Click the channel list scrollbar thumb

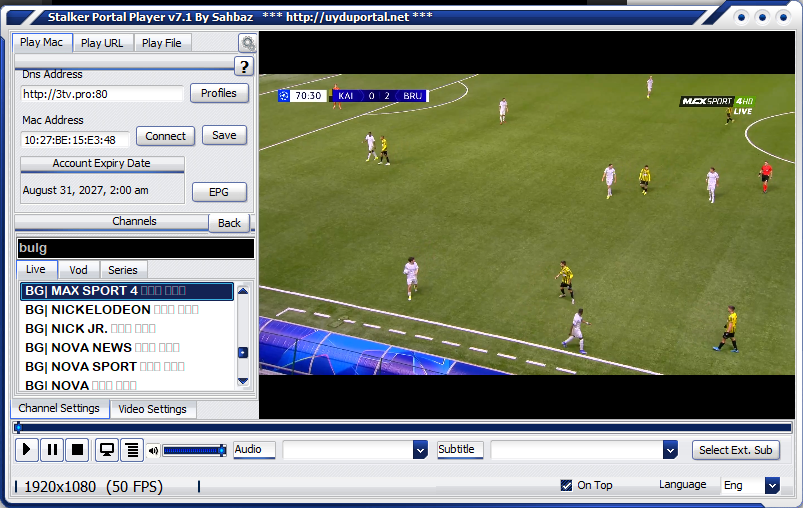(x=243, y=352)
